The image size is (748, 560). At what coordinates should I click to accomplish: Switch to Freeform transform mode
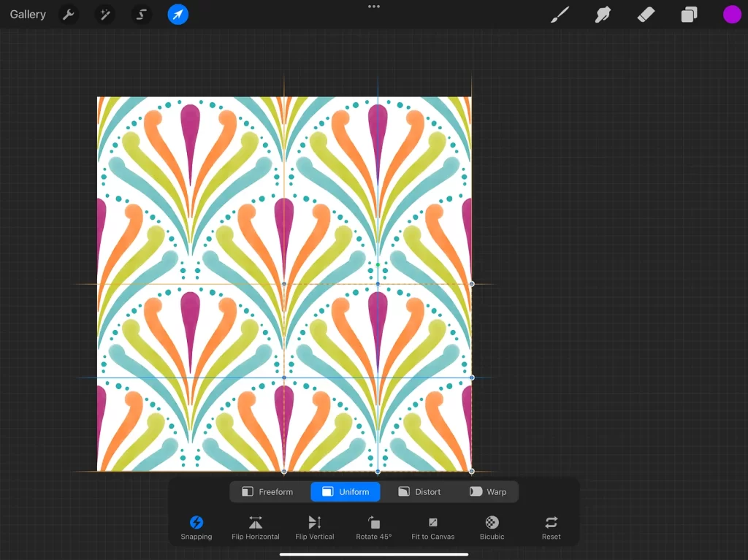tap(267, 492)
